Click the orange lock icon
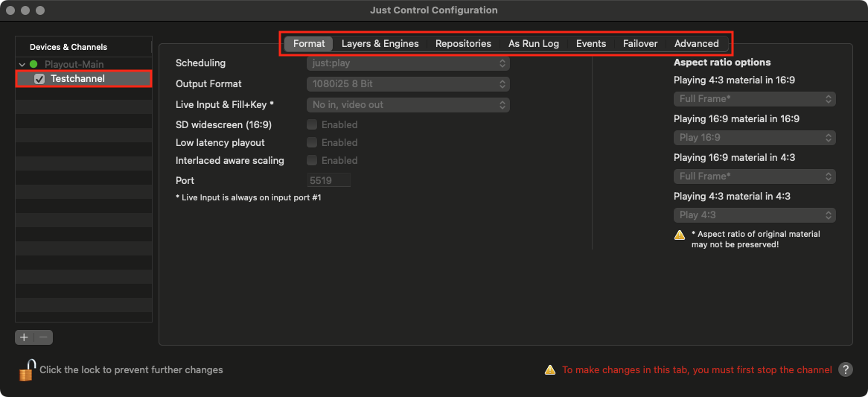 point(27,370)
